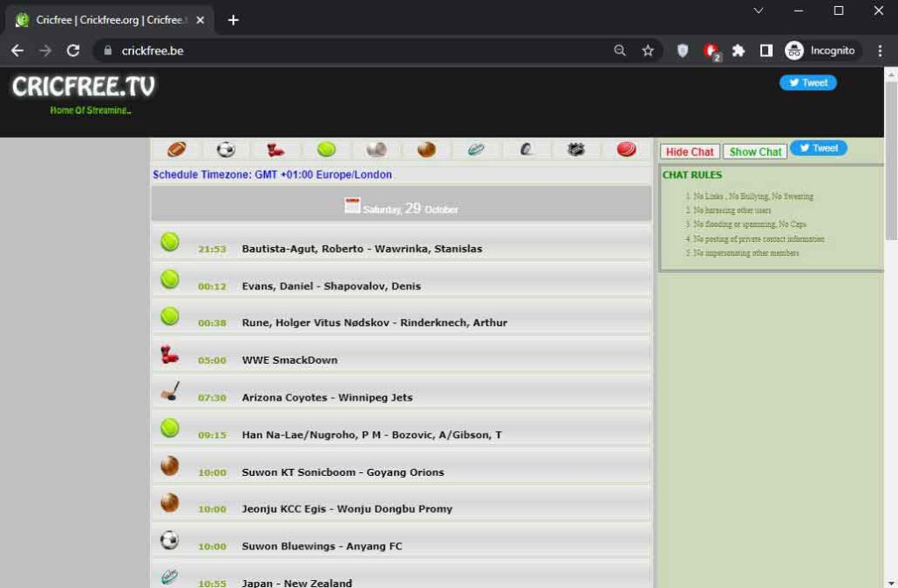
Task: Open the NHL hockey shield category
Action: click(576, 150)
